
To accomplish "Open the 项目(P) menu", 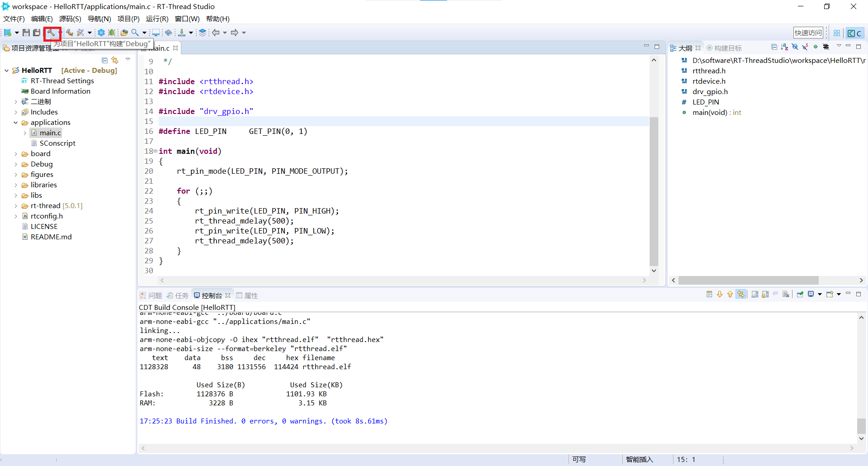I will click(128, 19).
